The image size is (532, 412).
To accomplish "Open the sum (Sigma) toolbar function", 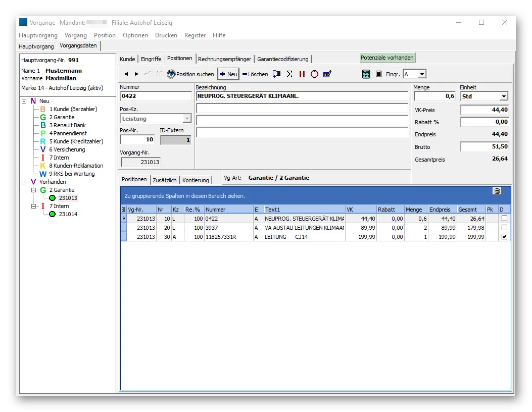I will click(x=289, y=74).
